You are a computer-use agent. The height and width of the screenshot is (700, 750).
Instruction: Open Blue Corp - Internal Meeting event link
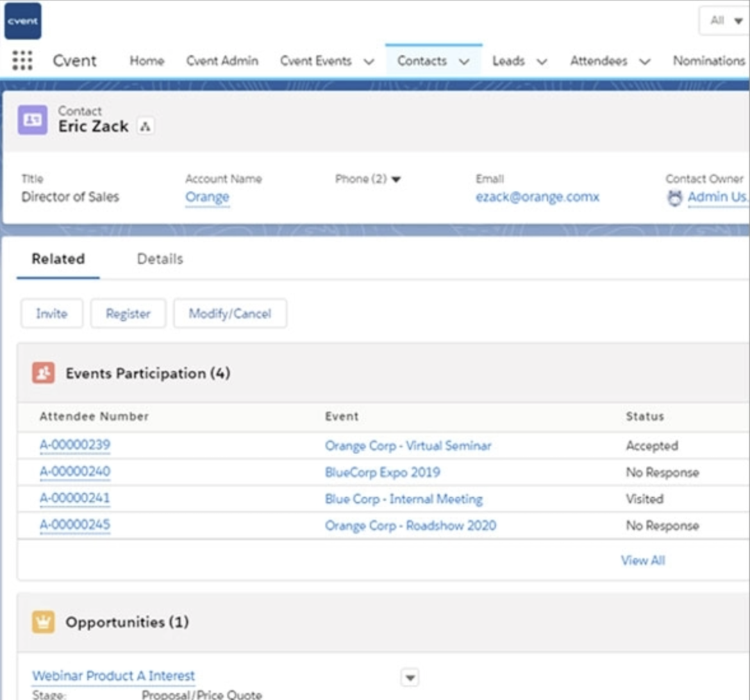(403, 499)
